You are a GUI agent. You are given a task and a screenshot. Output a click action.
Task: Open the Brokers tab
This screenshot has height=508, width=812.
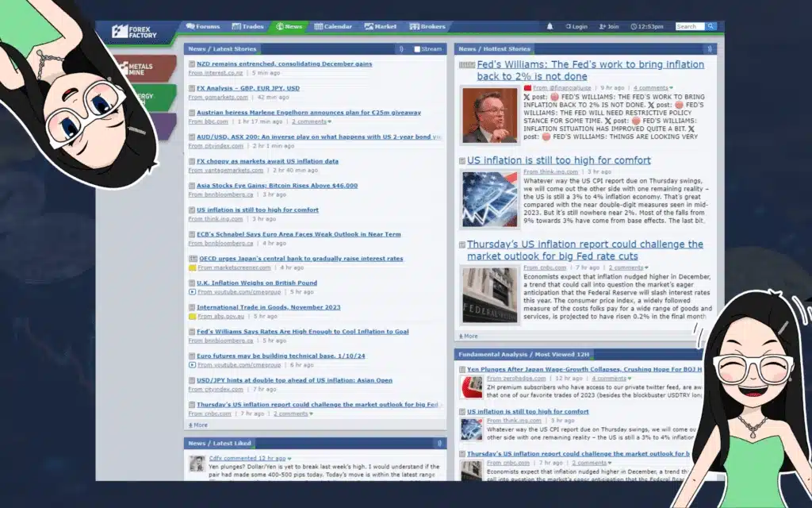[427, 26]
